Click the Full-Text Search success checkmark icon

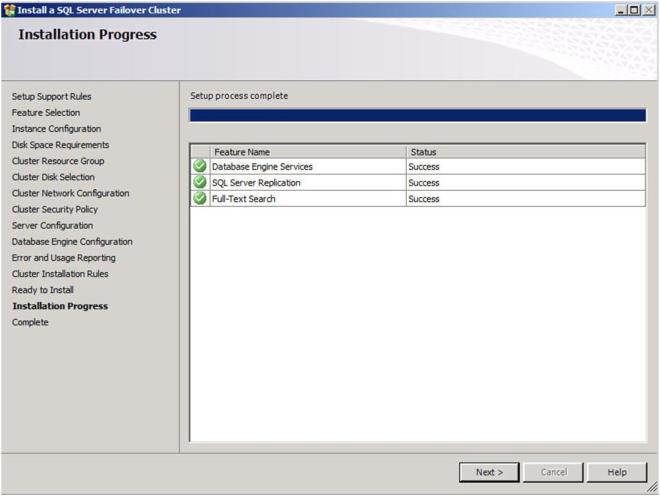(x=200, y=199)
